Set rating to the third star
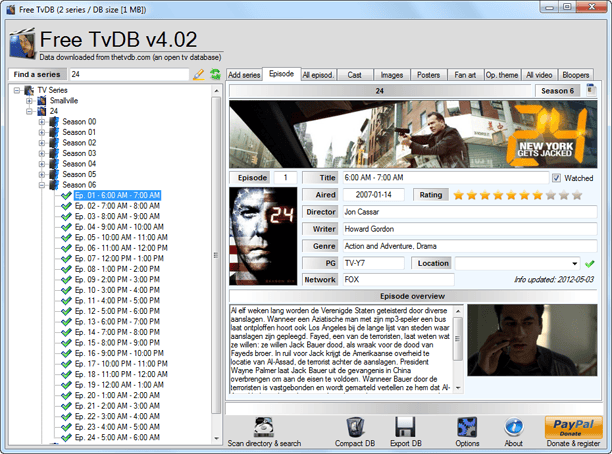The image size is (612, 454). point(485,195)
